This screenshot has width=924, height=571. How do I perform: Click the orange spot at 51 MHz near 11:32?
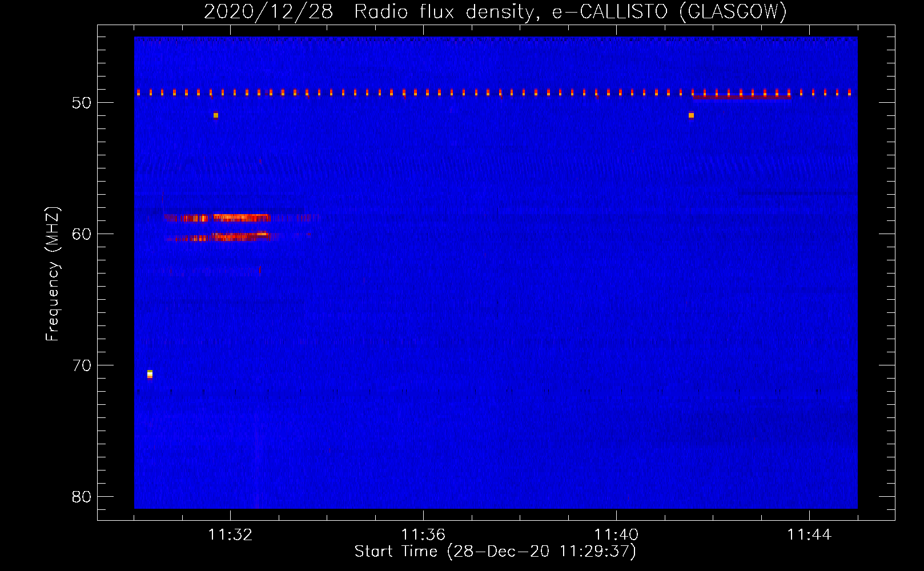click(x=215, y=115)
